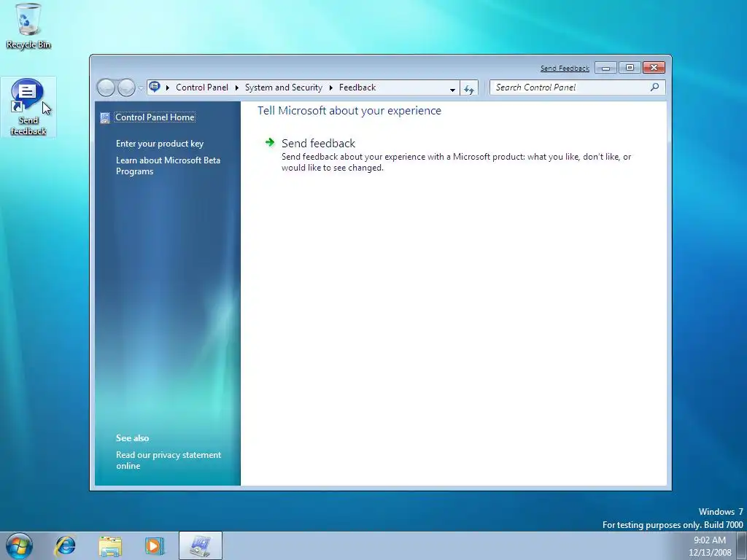
Task: Click the Control Panel Home icon
Action: pos(105,117)
